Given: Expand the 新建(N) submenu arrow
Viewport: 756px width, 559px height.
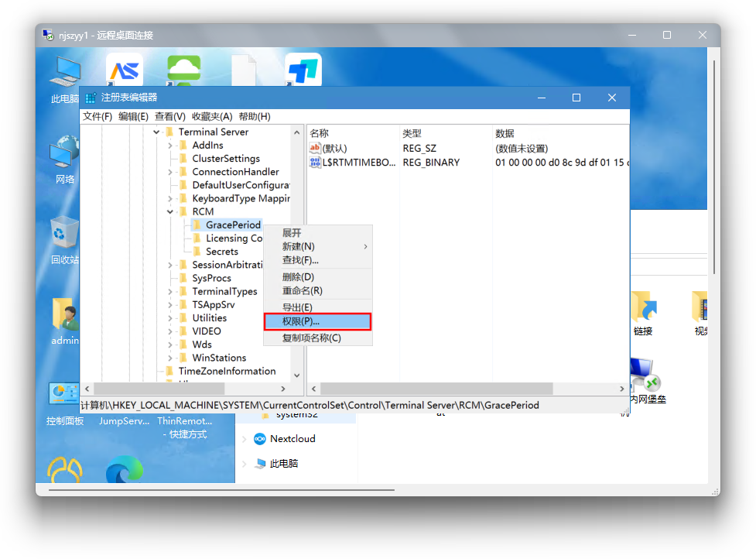Looking at the screenshot, I should (x=365, y=246).
